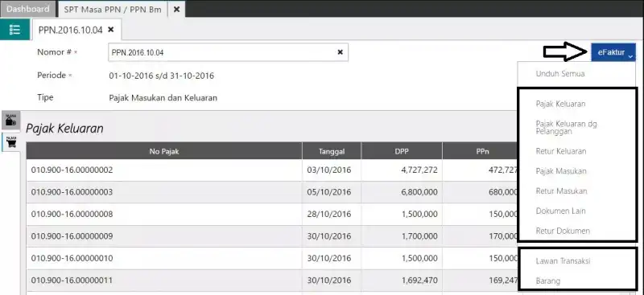Choose Unduh Semua from eFaktur menu

(x=560, y=74)
